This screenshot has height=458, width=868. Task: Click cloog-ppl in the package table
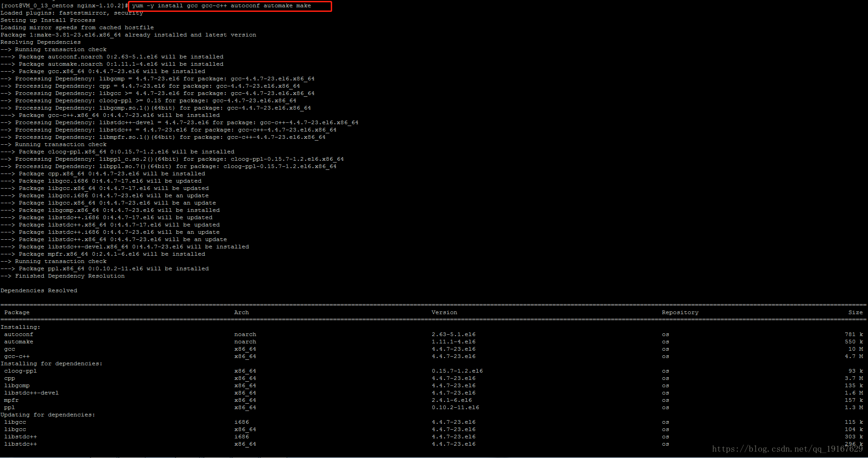tap(21, 371)
